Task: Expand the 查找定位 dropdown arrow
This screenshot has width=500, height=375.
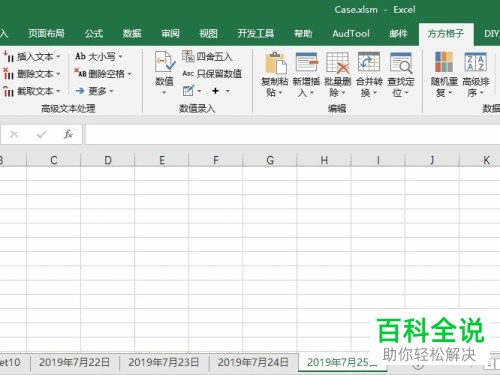Action: [x=406, y=93]
